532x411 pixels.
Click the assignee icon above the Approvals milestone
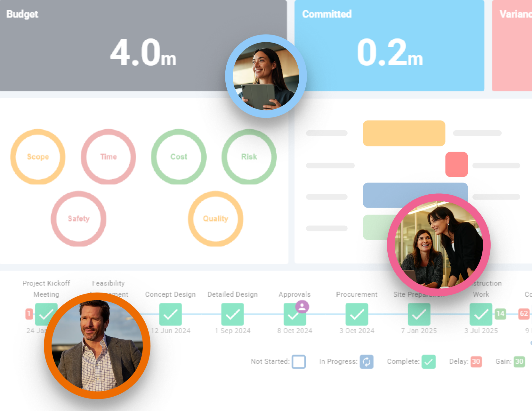(x=302, y=306)
